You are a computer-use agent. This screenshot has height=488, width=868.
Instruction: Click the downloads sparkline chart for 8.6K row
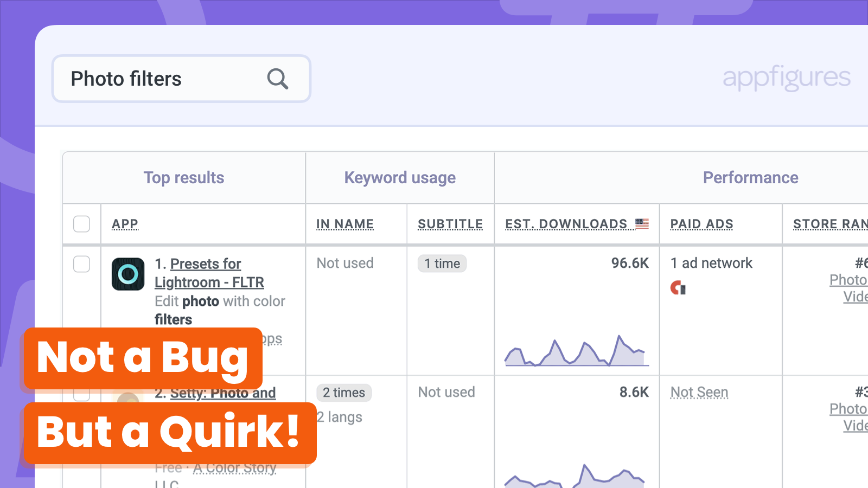(575, 476)
